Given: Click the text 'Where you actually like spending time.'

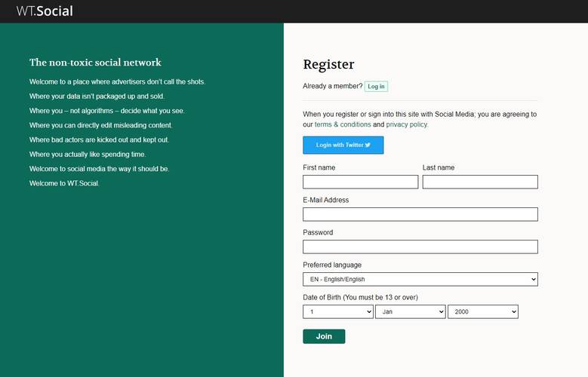Looking at the screenshot, I should (88, 155).
